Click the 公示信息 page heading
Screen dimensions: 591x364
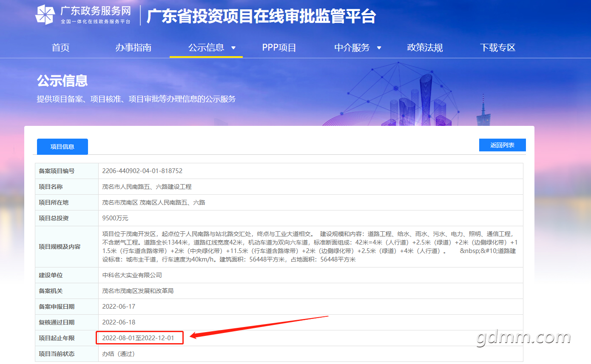pyautogui.click(x=62, y=80)
